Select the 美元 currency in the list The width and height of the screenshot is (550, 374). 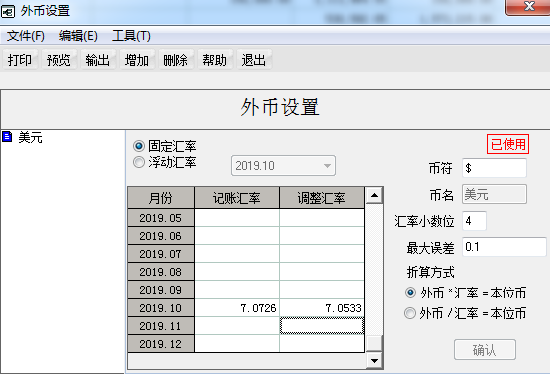[30, 137]
